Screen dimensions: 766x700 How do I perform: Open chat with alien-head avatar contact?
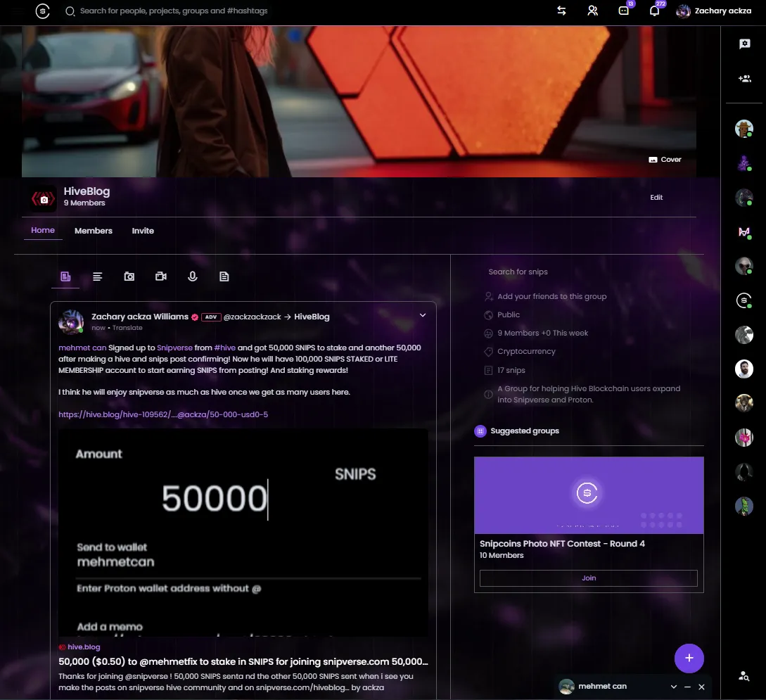pos(744,266)
